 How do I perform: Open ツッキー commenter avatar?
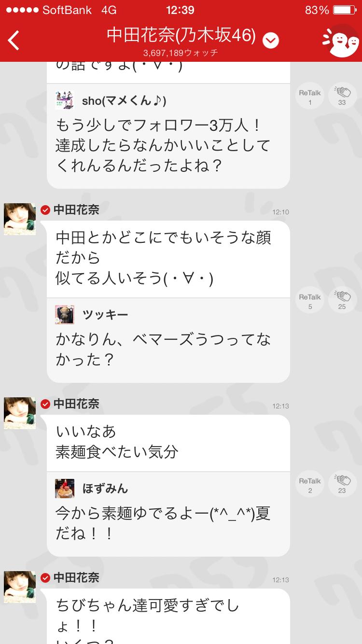pyautogui.click(x=65, y=315)
